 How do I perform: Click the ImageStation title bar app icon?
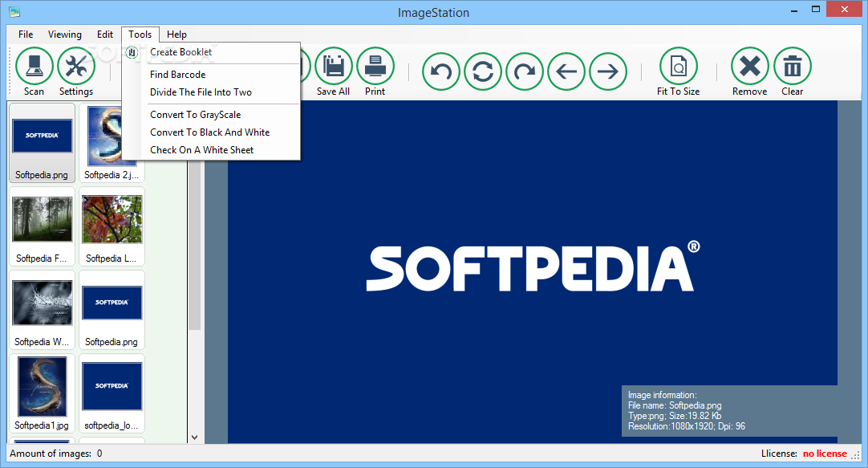(14, 11)
